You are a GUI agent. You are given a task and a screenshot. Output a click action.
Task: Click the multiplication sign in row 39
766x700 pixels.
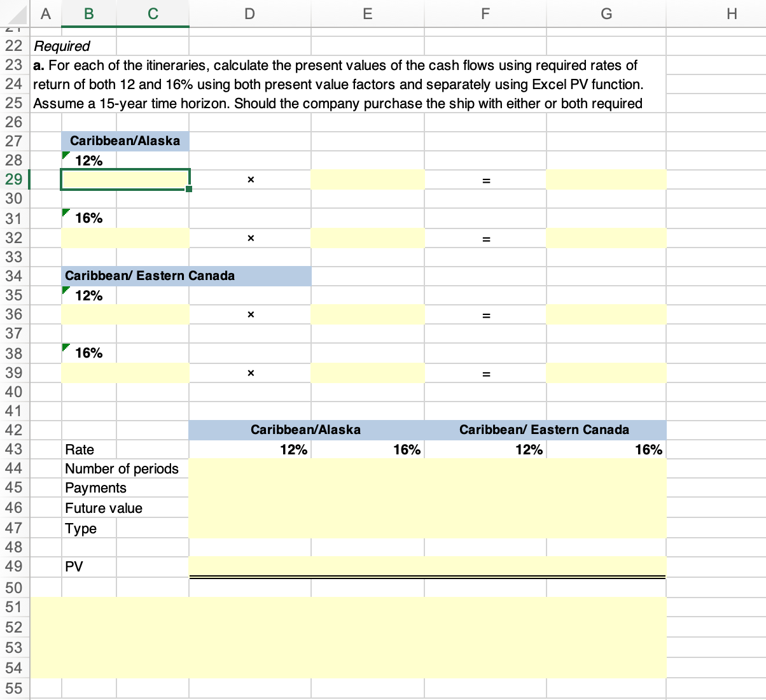click(250, 373)
